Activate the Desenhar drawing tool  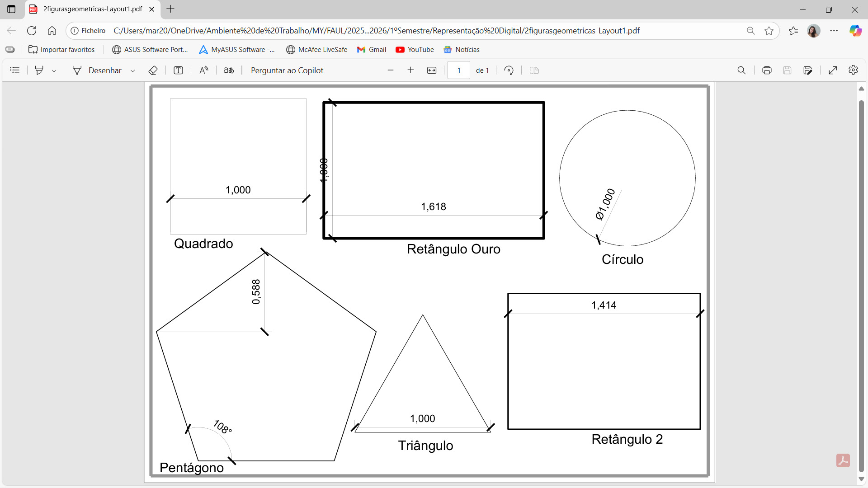point(97,70)
